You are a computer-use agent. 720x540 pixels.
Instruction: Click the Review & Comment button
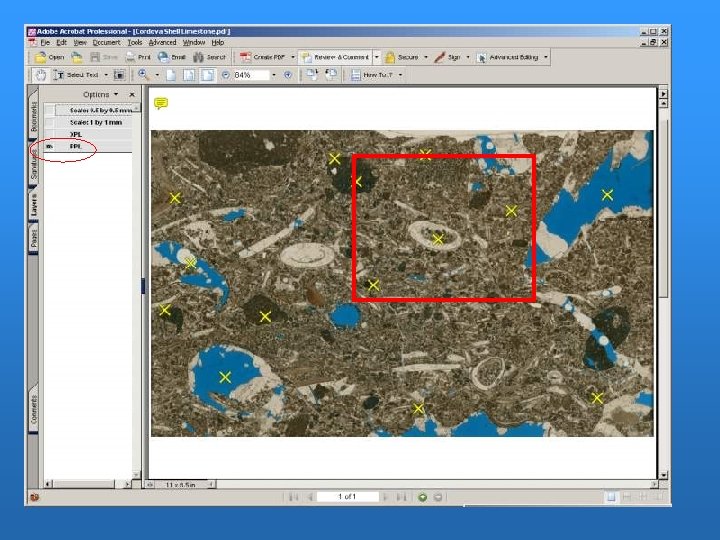tap(338, 58)
